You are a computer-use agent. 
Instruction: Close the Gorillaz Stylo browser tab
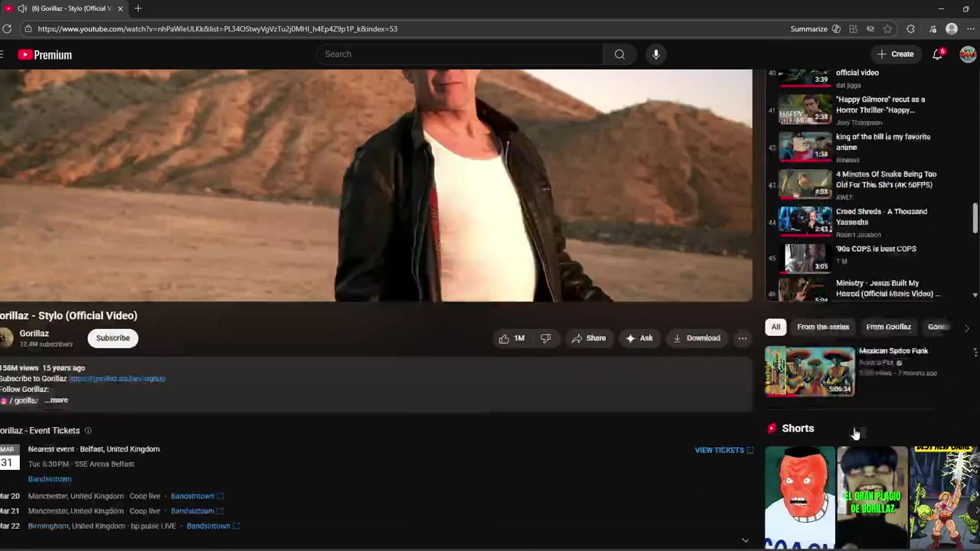point(120,8)
